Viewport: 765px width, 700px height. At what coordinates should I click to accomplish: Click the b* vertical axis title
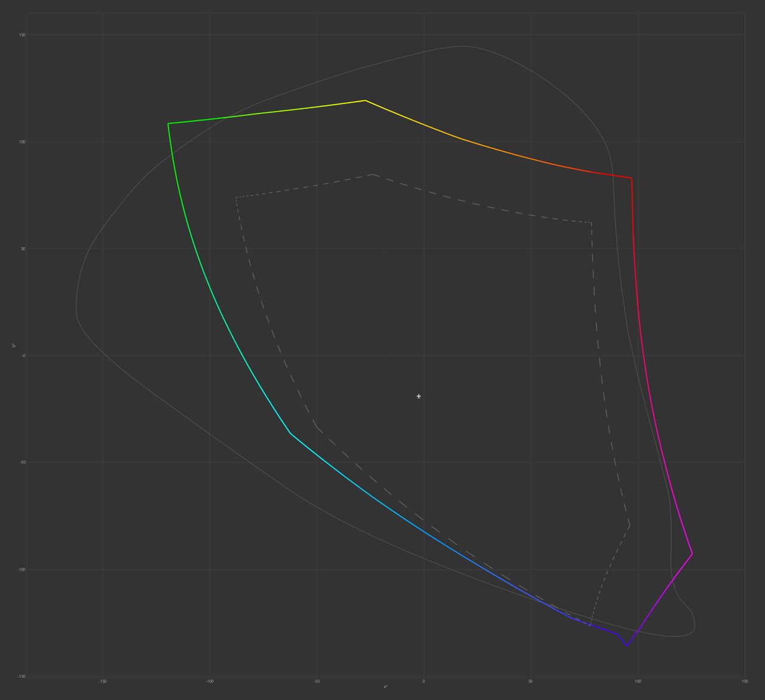coord(13,345)
